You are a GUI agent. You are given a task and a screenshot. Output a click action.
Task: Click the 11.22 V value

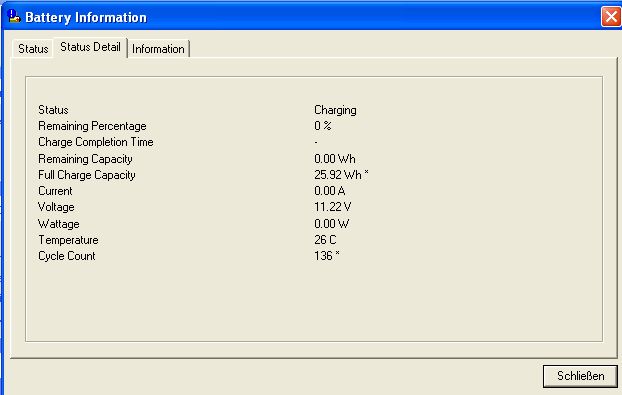click(x=332, y=207)
